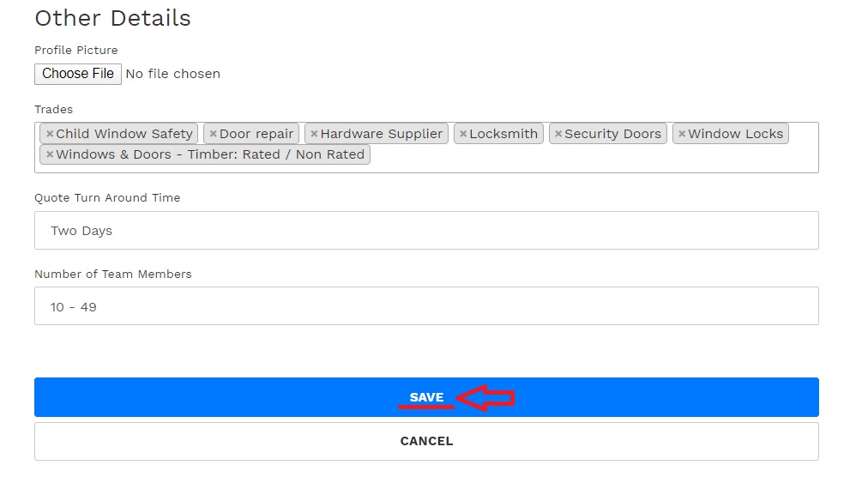This screenshot has width=868, height=489.
Task: Open the Number of Team Members dropdown
Action: (426, 305)
